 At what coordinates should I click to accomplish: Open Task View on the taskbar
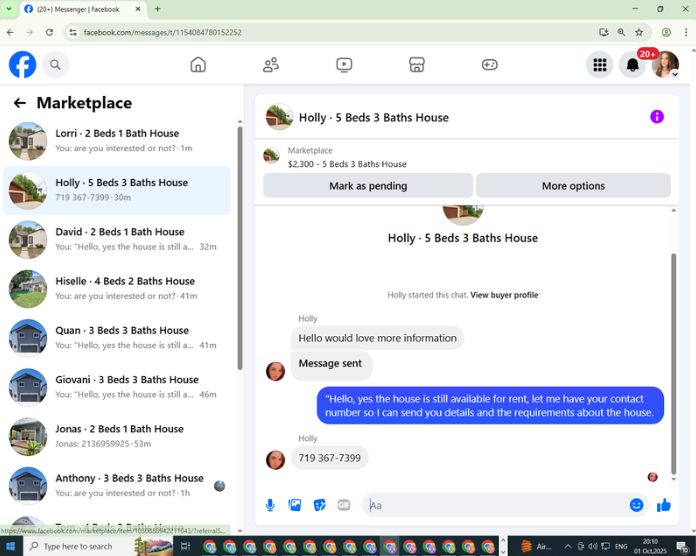tap(186, 546)
